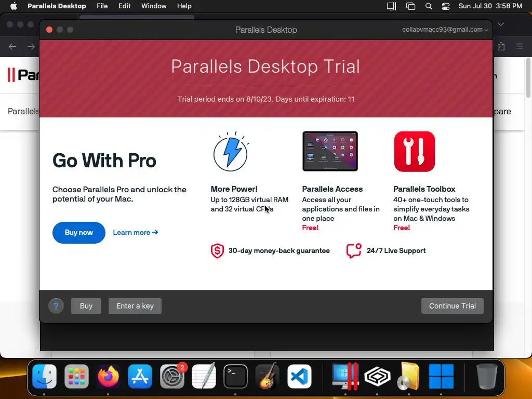Click the Continue Trial button
This screenshot has width=532, height=399.
tap(453, 306)
